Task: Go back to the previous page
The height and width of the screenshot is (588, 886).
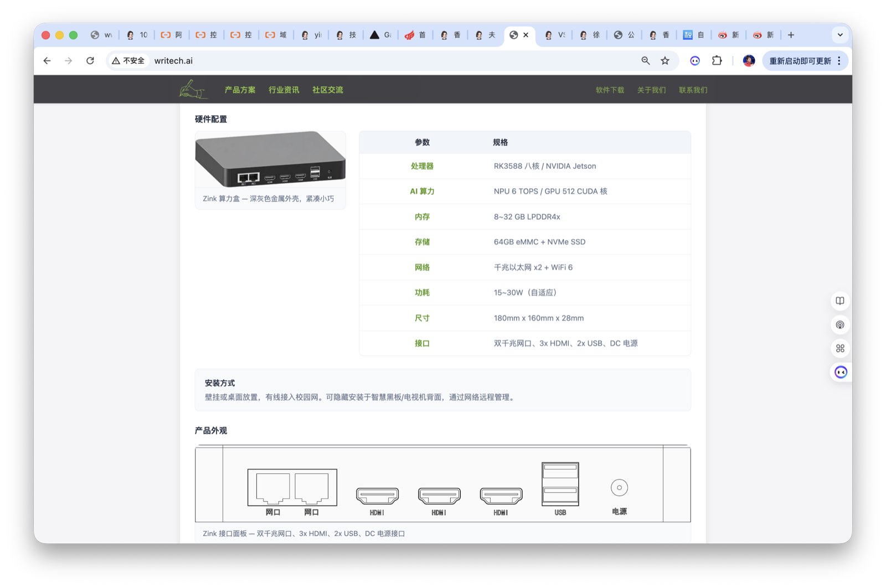Action: 47,61
